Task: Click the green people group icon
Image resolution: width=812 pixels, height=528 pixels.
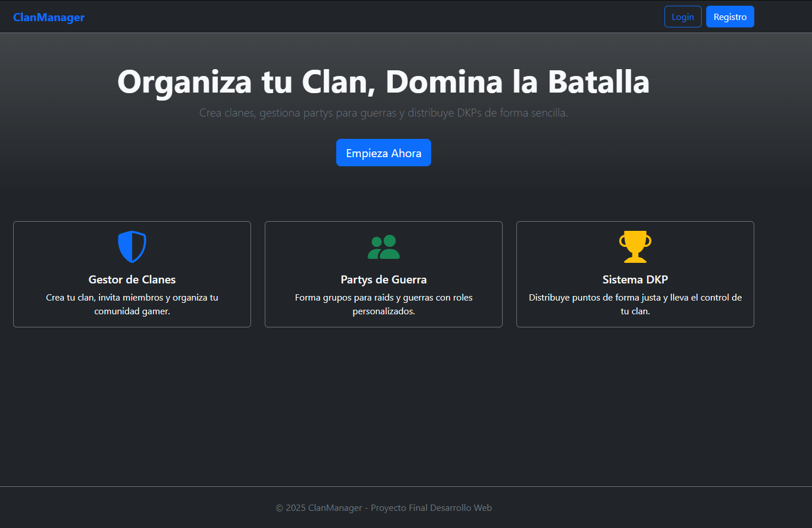Action: [x=384, y=247]
